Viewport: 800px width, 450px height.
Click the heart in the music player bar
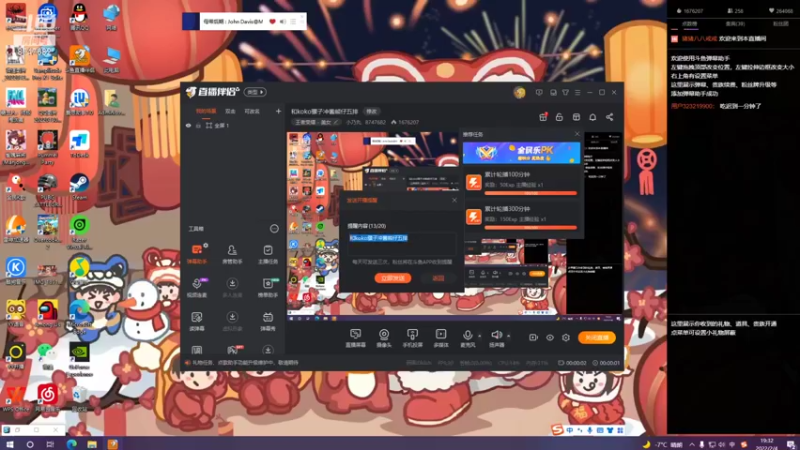pos(272,21)
